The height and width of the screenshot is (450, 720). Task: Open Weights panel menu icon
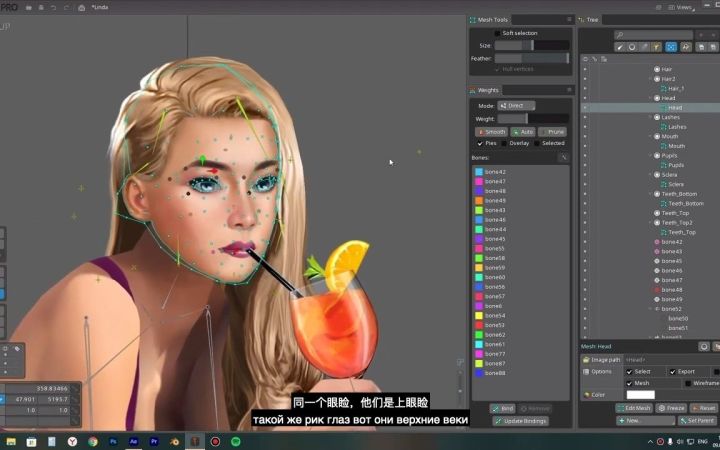(569, 90)
